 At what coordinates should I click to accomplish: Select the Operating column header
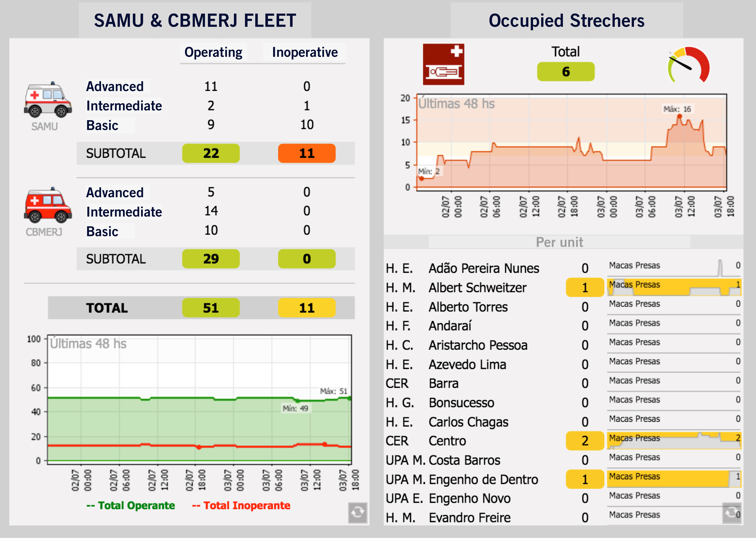[x=213, y=52]
